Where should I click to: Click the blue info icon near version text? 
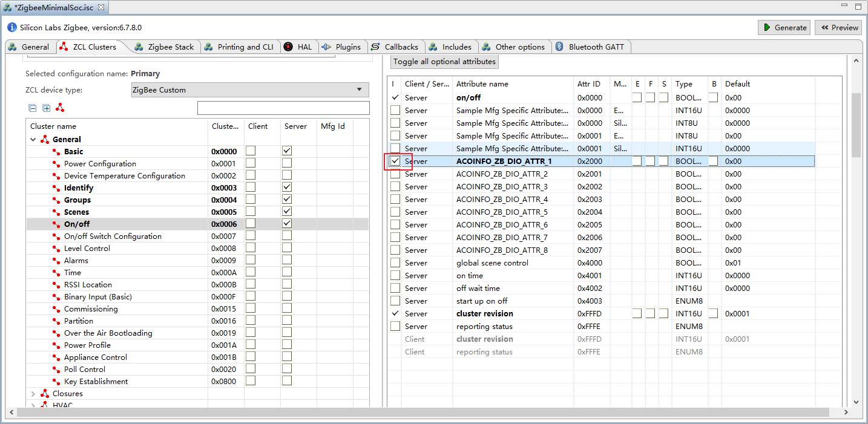[x=12, y=28]
